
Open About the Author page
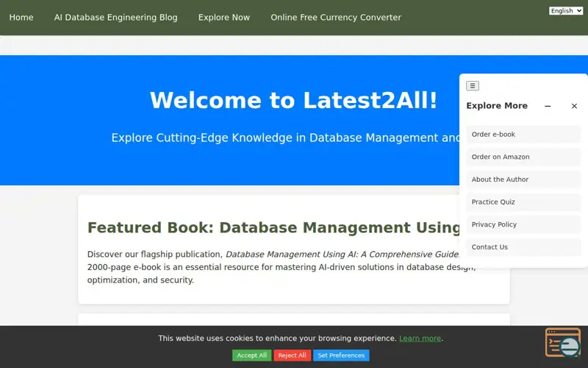pos(523,180)
